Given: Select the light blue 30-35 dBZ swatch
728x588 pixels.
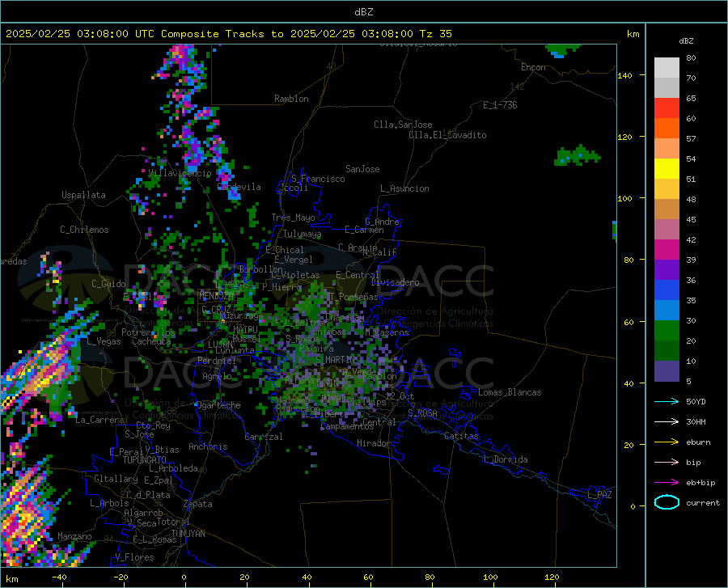Looking at the screenshot, I should 667,311.
